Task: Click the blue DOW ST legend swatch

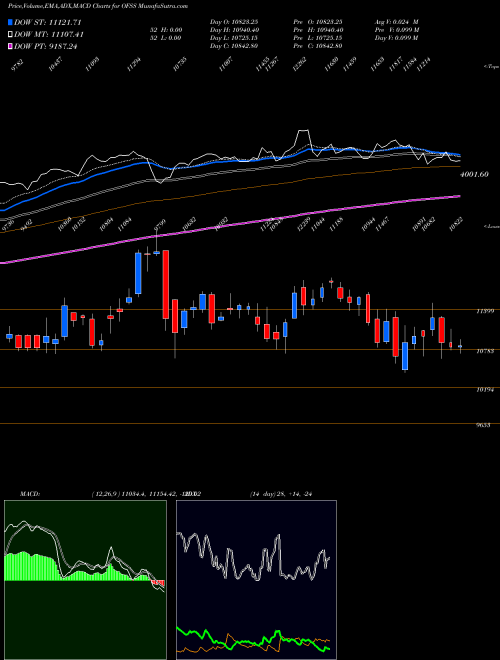Action: point(11,22)
